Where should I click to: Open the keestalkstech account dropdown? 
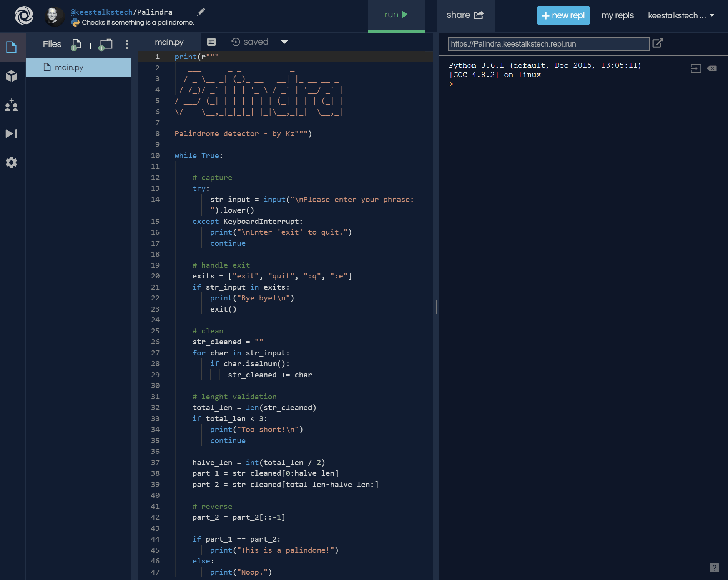click(681, 15)
